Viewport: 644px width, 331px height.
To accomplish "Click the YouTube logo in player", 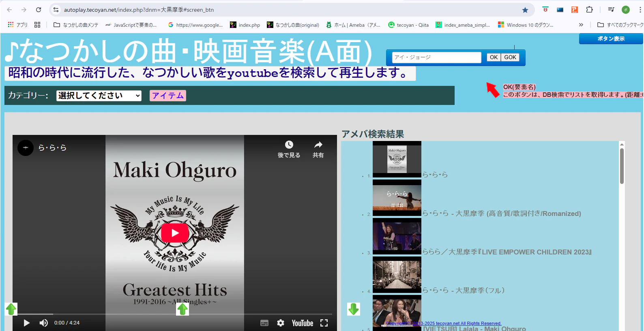I will (303, 323).
